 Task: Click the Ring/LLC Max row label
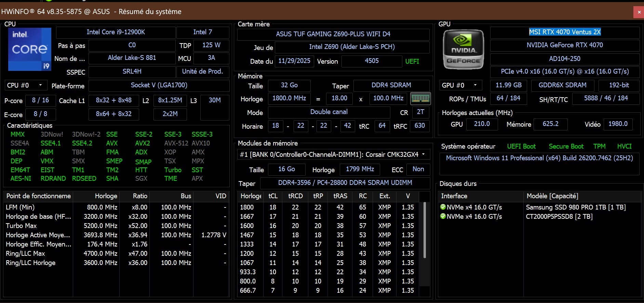pyautogui.click(x=25, y=253)
